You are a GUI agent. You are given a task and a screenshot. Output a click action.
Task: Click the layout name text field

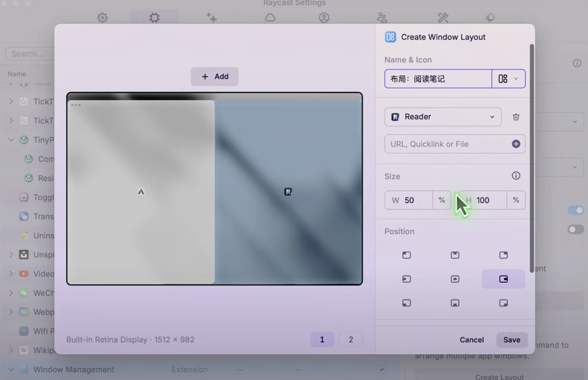[438, 79]
